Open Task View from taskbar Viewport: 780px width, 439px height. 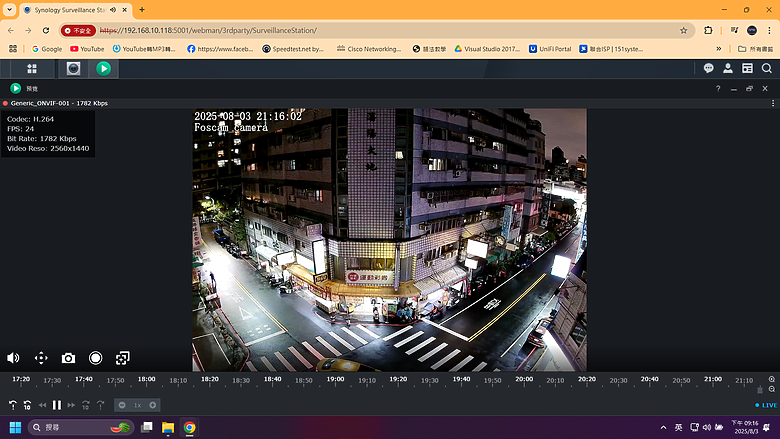147,427
